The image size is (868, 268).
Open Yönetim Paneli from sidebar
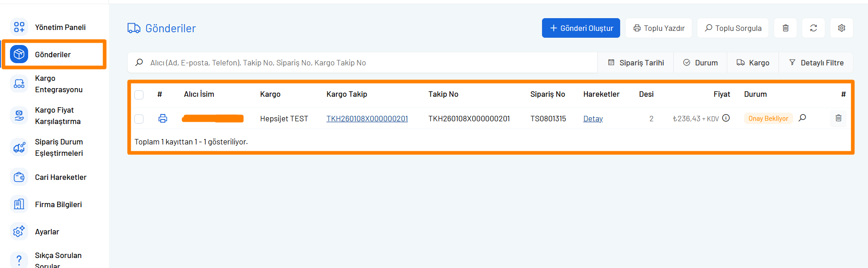coord(60,27)
